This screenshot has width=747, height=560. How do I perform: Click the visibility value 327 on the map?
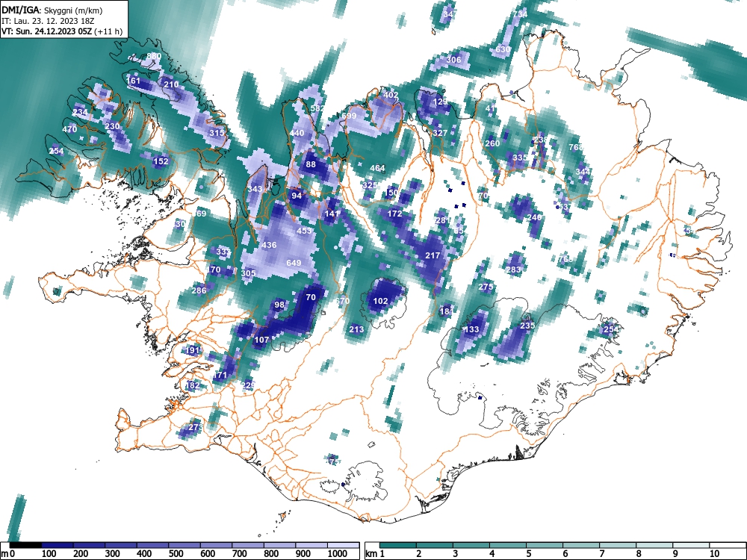pyautogui.click(x=440, y=132)
